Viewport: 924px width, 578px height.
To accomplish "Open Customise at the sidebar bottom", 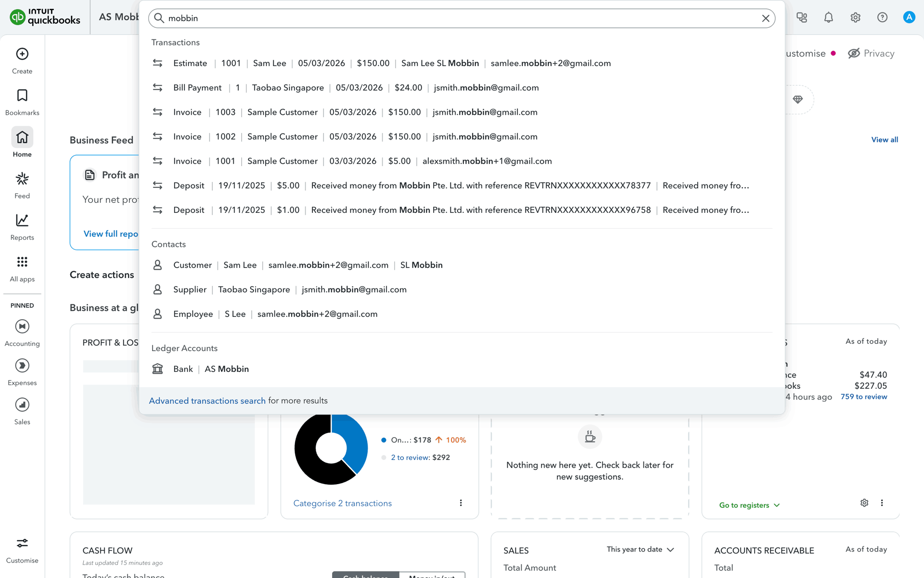I will 22,550.
